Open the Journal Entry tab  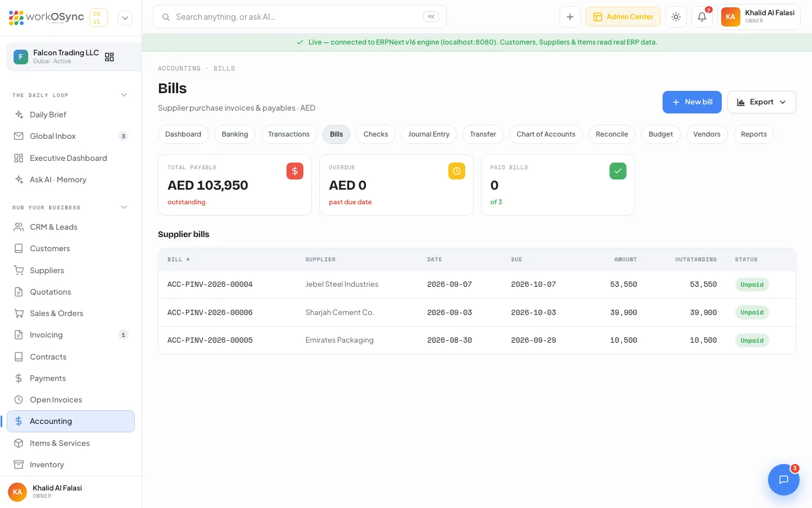pos(429,134)
